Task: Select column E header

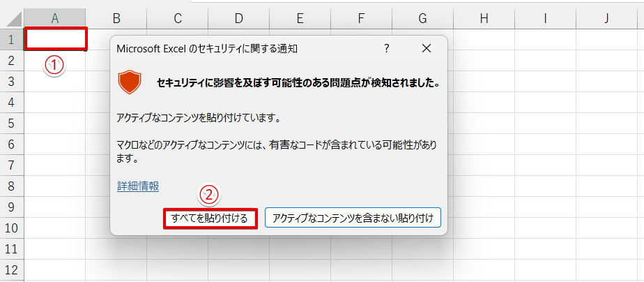Action: pyautogui.click(x=300, y=19)
